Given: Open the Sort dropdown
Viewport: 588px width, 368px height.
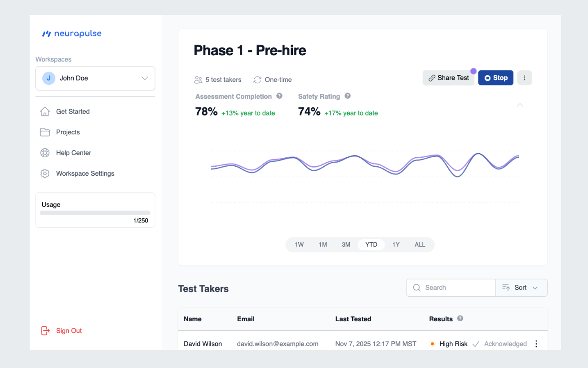Looking at the screenshot, I should point(521,288).
